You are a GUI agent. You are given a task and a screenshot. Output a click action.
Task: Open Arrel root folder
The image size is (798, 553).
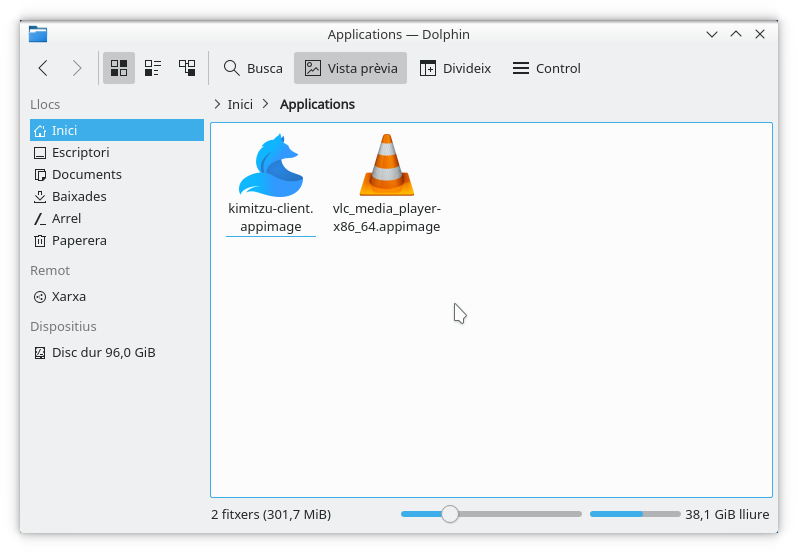click(x=117, y=219)
